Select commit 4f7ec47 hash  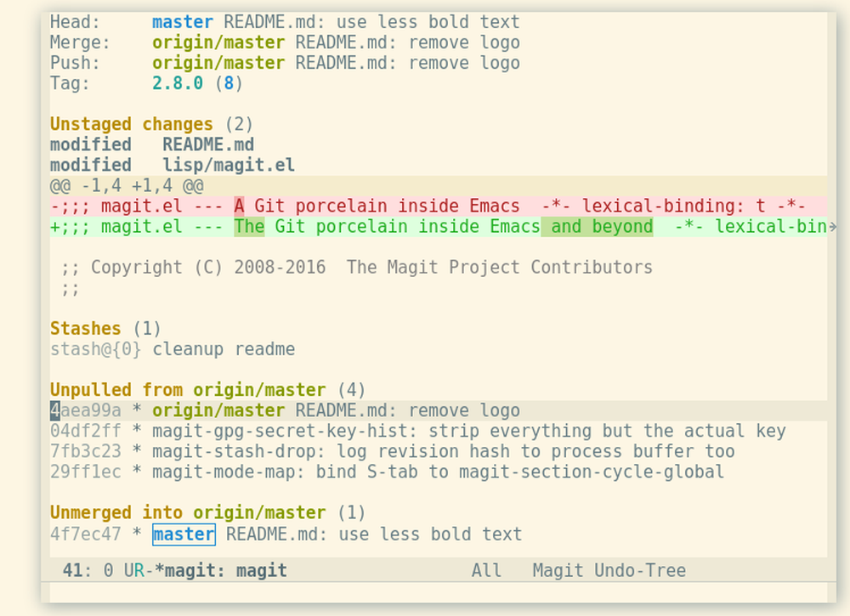click(x=86, y=534)
